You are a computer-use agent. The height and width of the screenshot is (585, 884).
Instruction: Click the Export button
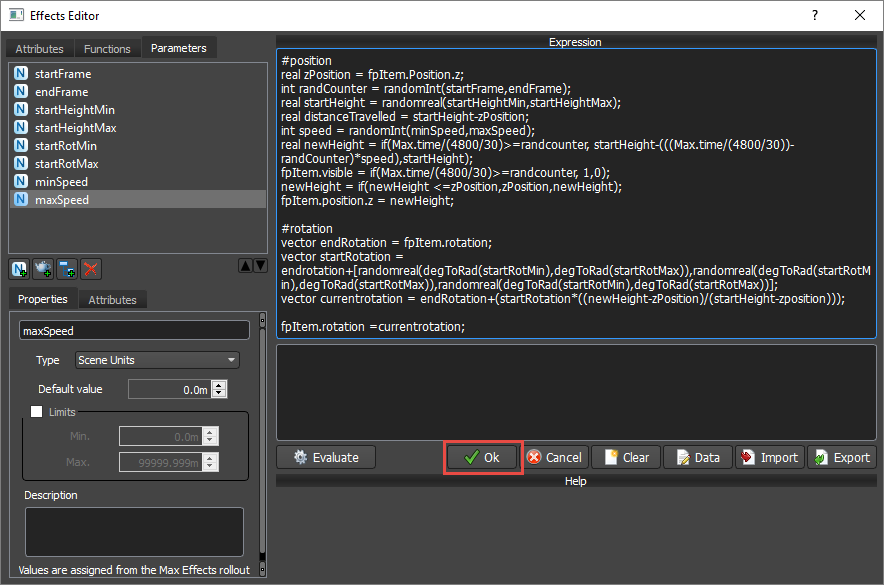[841, 457]
